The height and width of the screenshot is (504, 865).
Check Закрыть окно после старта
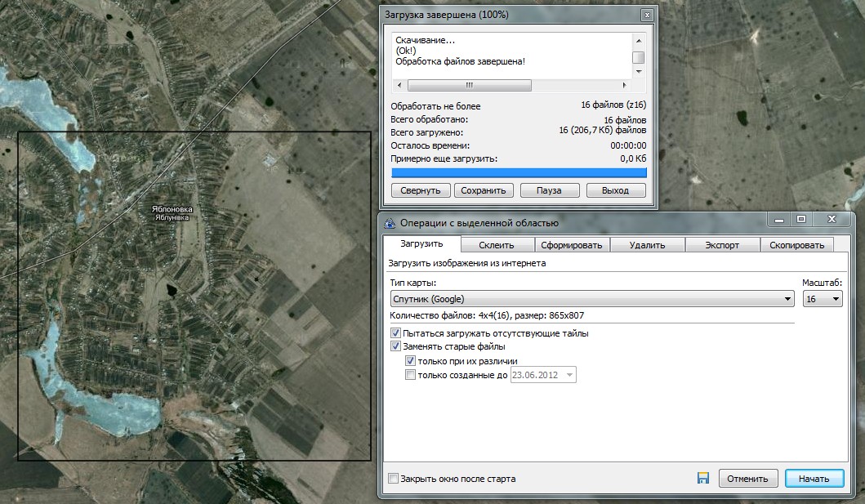tap(394, 479)
